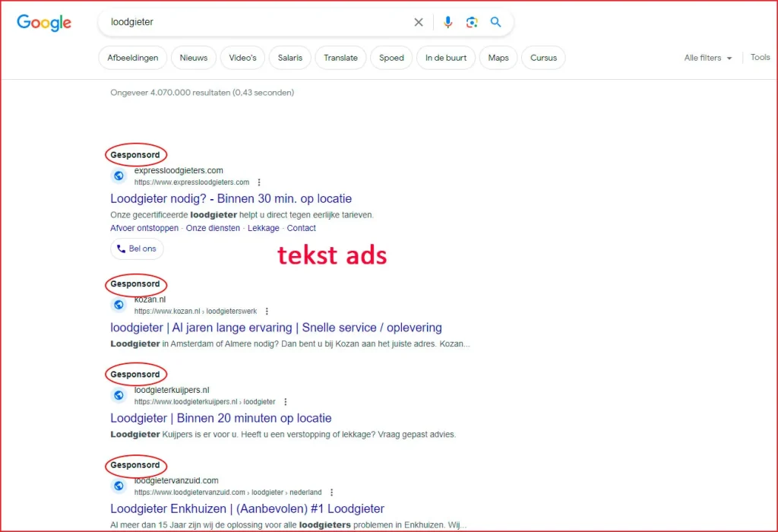778x532 pixels.
Task: Open Google Lens image search
Action: 472,23
